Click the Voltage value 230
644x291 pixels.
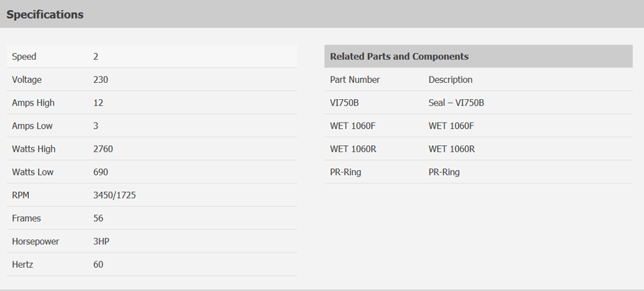click(x=100, y=79)
